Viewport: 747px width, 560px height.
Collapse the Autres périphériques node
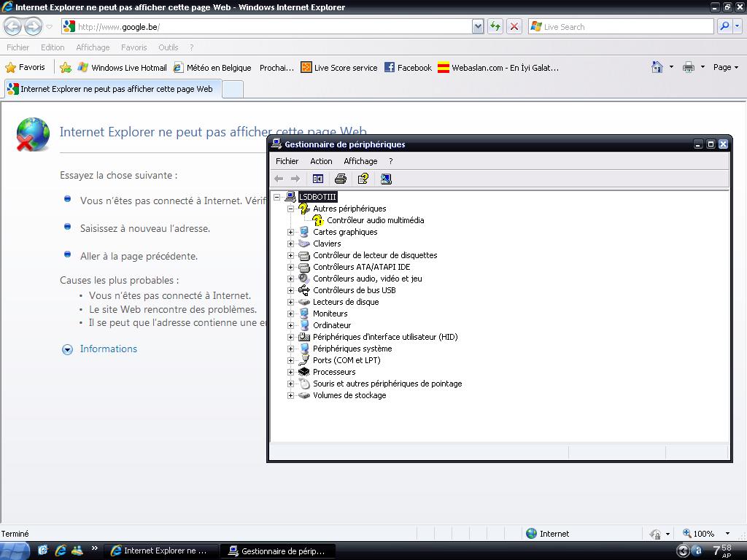(x=290, y=209)
